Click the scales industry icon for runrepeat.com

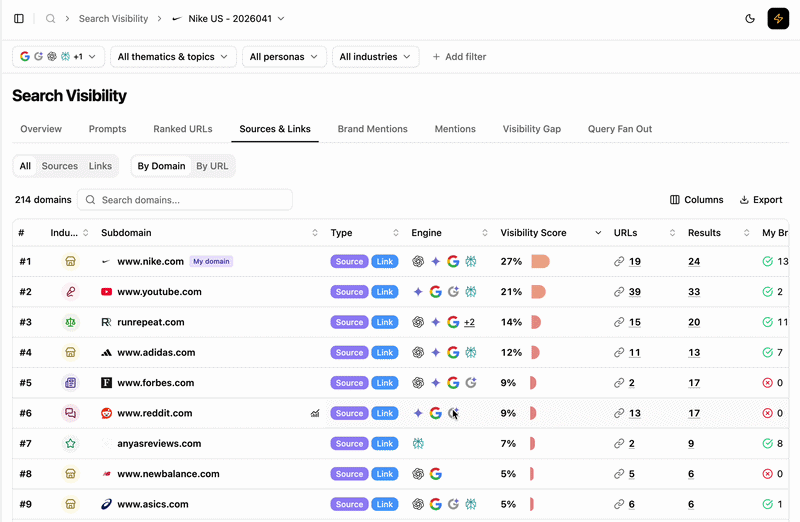[x=70, y=322]
